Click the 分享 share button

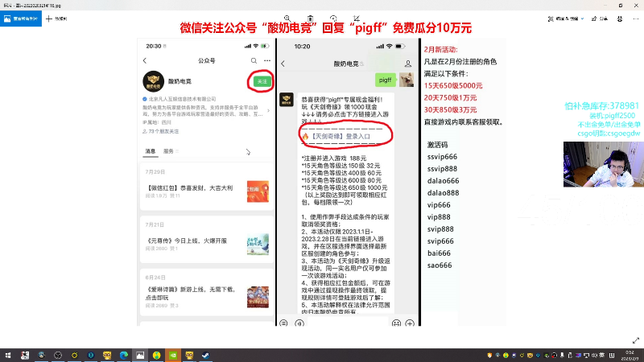click(x=600, y=19)
